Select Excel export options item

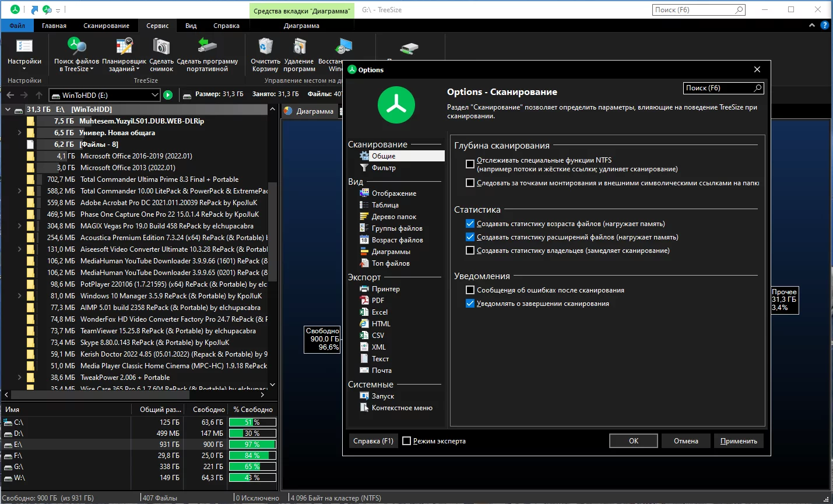coord(379,312)
